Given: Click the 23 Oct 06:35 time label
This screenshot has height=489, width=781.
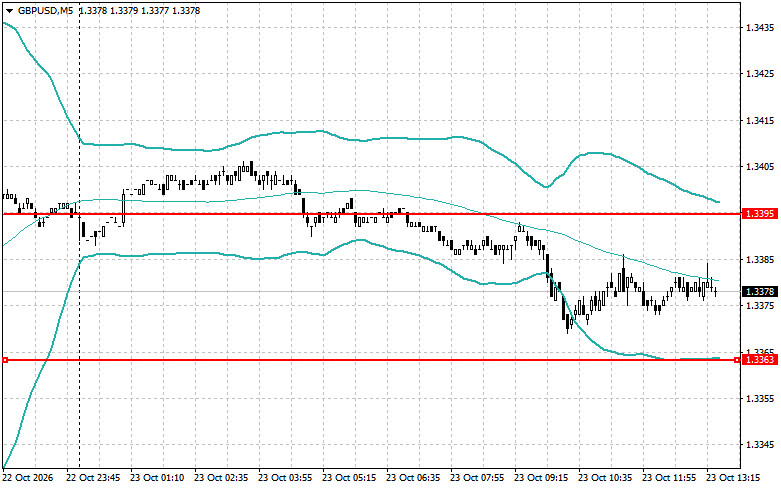Looking at the screenshot, I should [x=413, y=478].
